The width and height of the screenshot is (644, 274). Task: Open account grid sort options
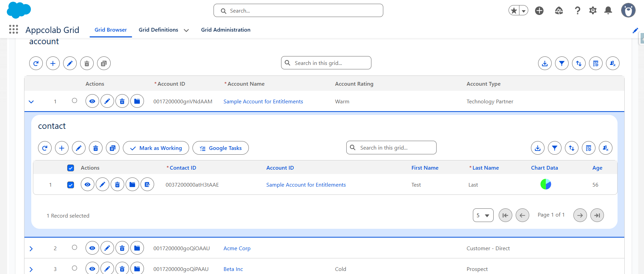(x=579, y=63)
